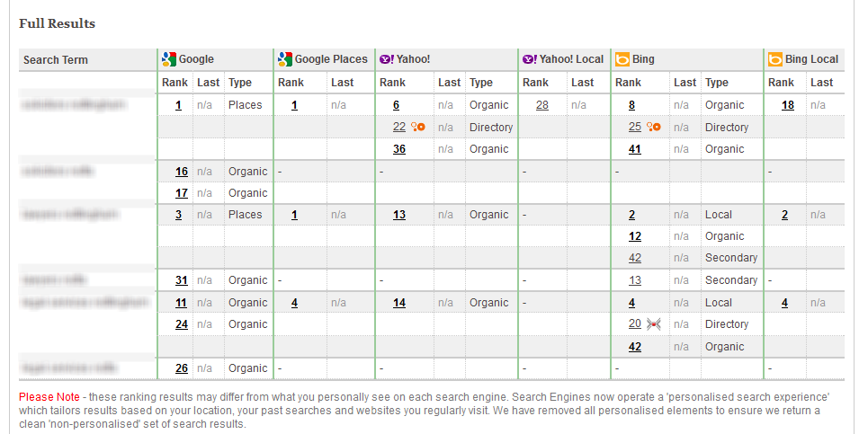Open the Google rank 24 link
This screenshot has width=868, height=434.
coord(182,324)
